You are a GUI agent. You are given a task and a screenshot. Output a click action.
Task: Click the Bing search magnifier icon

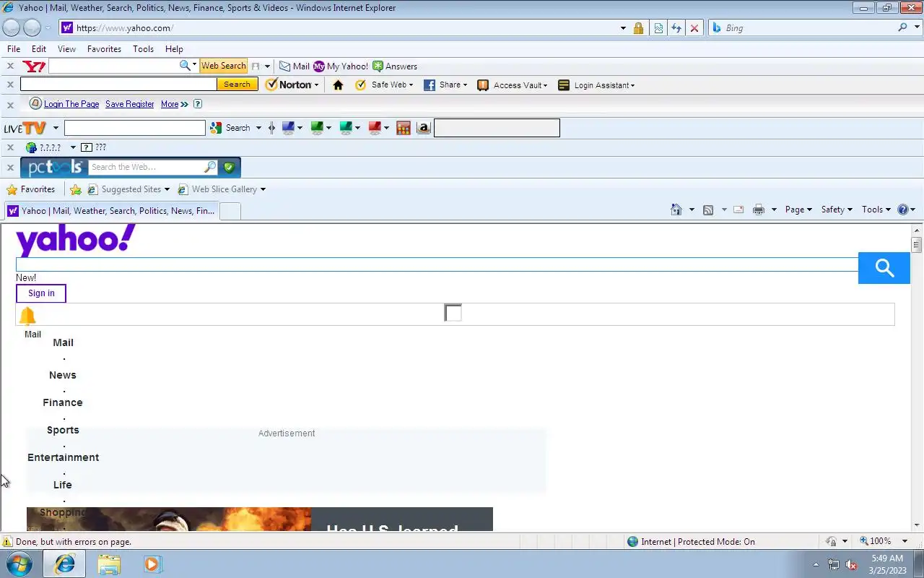click(903, 27)
